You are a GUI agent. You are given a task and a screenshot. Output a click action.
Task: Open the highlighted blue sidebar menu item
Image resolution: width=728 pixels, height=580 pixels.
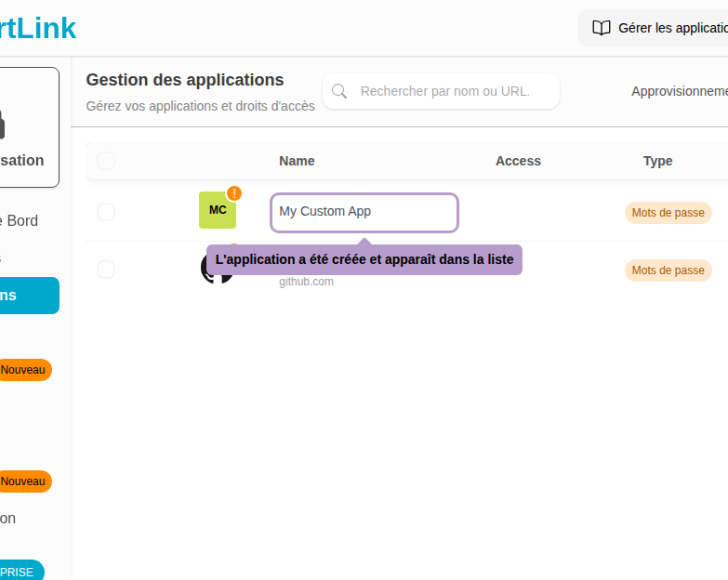click(x=28, y=296)
